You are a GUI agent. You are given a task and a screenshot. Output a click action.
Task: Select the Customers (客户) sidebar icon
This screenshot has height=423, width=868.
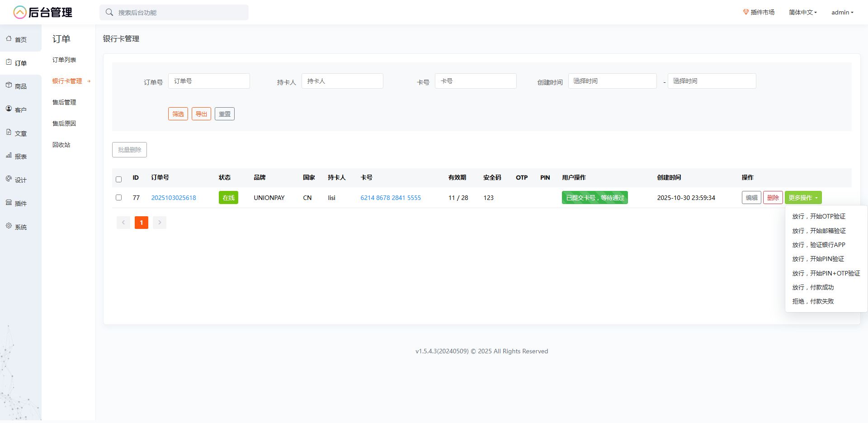[9, 109]
